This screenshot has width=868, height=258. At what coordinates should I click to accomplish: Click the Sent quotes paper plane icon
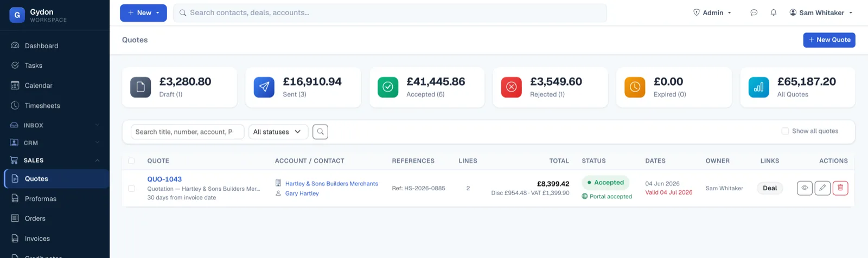pos(264,87)
